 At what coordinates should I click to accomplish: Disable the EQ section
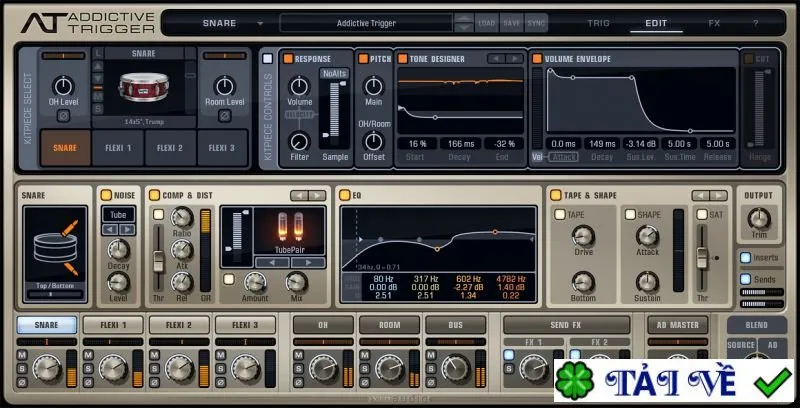point(345,195)
